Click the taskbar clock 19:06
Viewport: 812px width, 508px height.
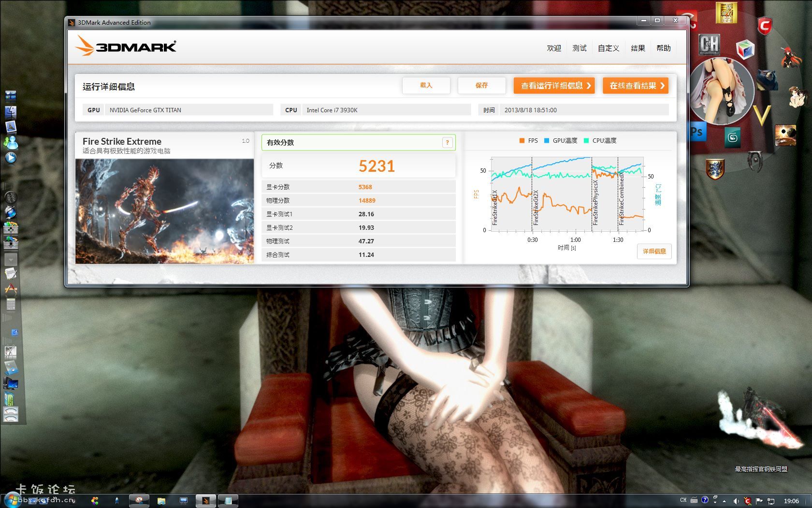[x=791, y=501]
